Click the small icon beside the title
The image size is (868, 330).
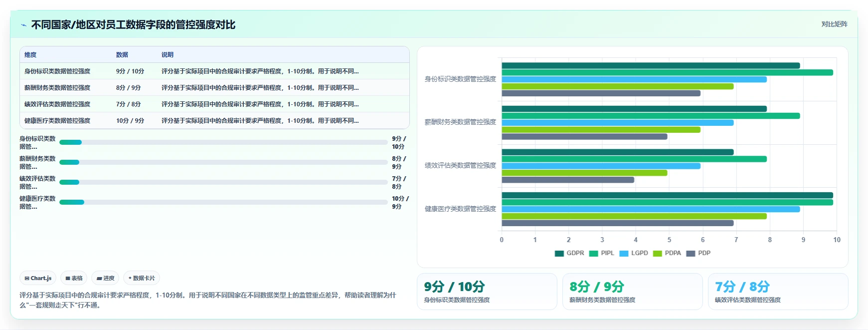tap(23, 24)
